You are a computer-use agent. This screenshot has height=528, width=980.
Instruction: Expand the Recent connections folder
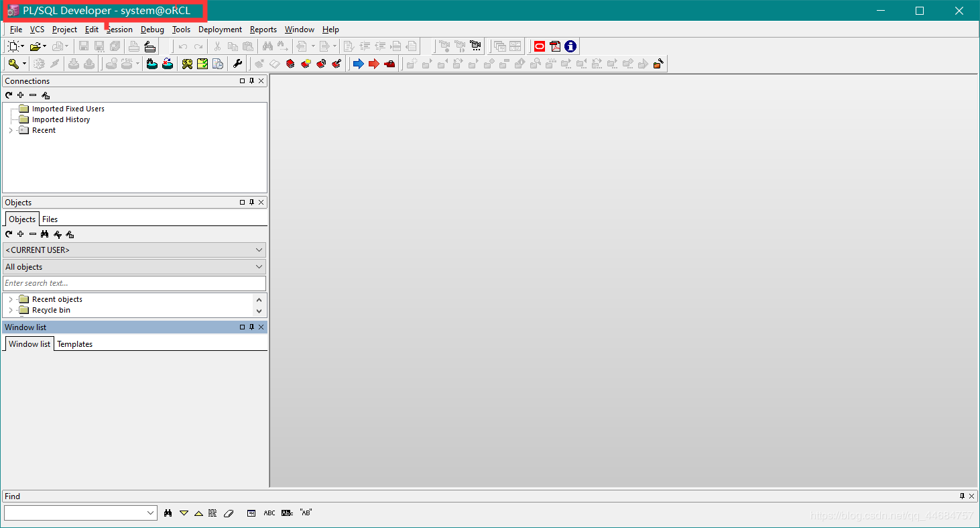11,130
